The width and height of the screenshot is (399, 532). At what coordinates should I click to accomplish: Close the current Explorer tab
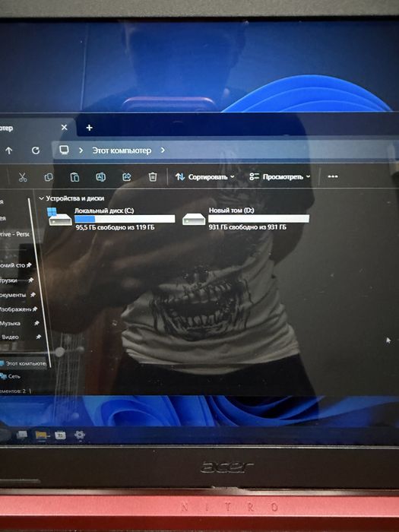click(64, 127)
